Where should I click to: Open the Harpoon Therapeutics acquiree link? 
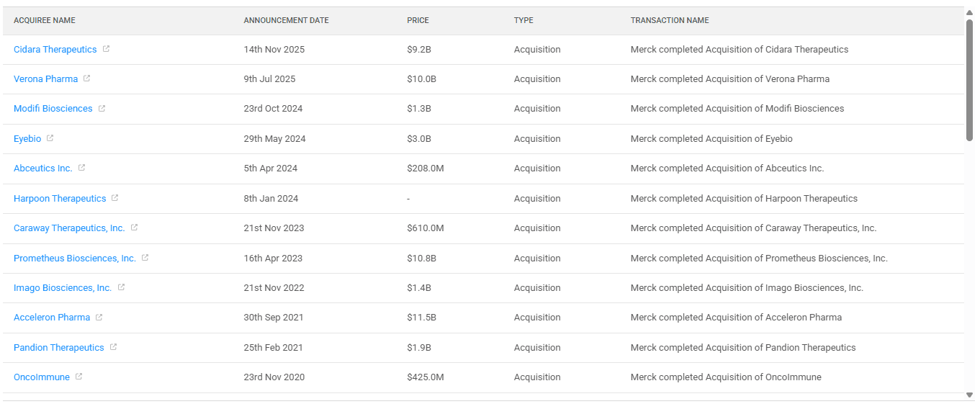pos(60,199)
